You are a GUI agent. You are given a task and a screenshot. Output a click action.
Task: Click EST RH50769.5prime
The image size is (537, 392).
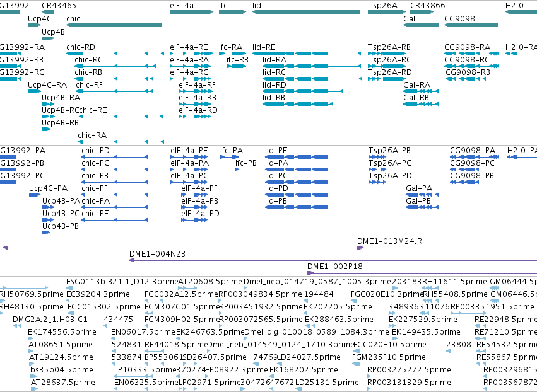point(2,301)
